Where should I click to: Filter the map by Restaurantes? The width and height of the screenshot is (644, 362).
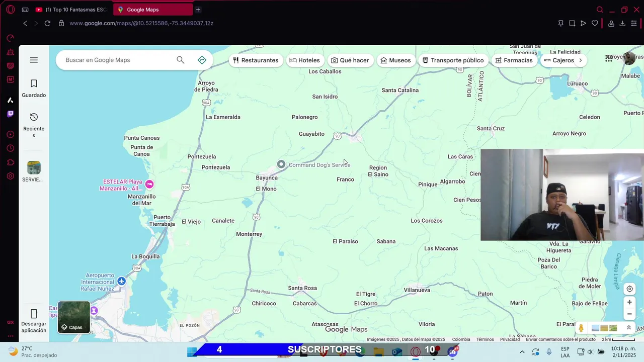[x=256, y=60]
